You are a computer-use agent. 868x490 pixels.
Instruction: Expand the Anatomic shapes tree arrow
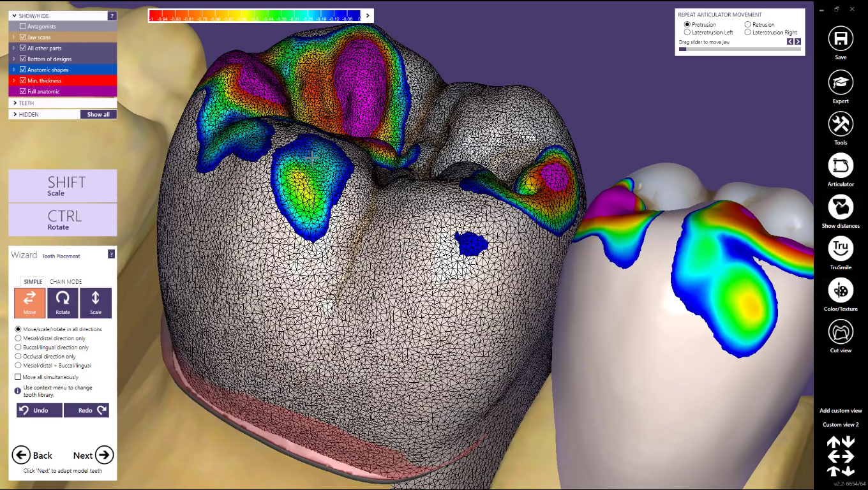[x=14, y=70]
